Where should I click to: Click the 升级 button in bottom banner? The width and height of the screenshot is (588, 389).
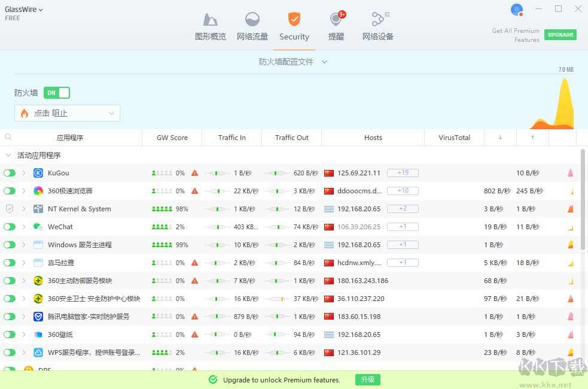(368, 379)
